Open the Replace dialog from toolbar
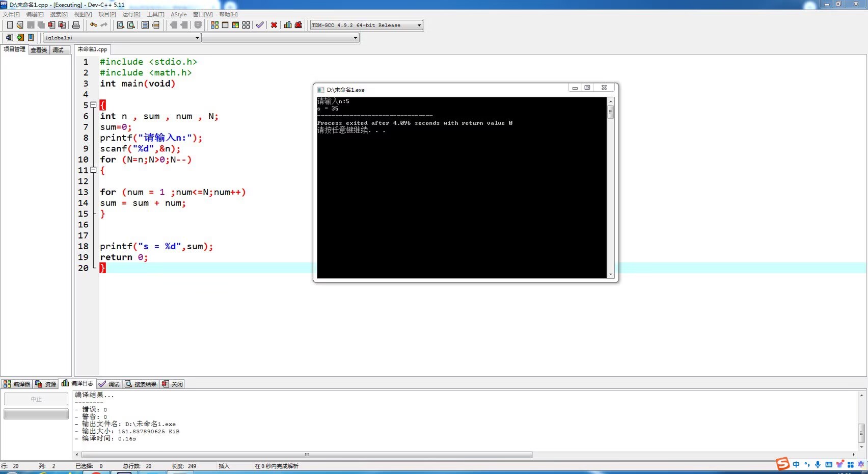This screenshot has width=868, height=474. pos(131,25)
